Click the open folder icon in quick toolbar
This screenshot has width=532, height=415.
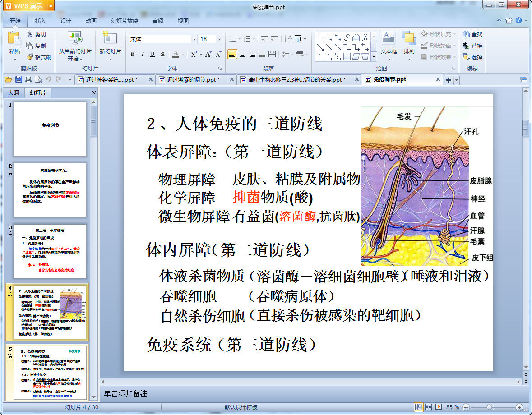pyautogui.click(x=9, y=79)
